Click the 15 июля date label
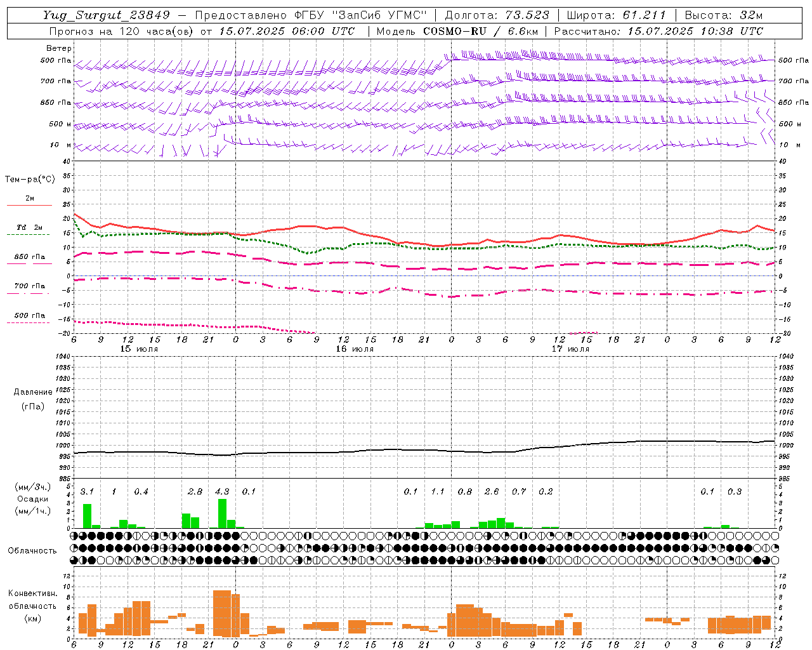Image resolution: width=812 pixels, height=650 pixels. [139, 349]
